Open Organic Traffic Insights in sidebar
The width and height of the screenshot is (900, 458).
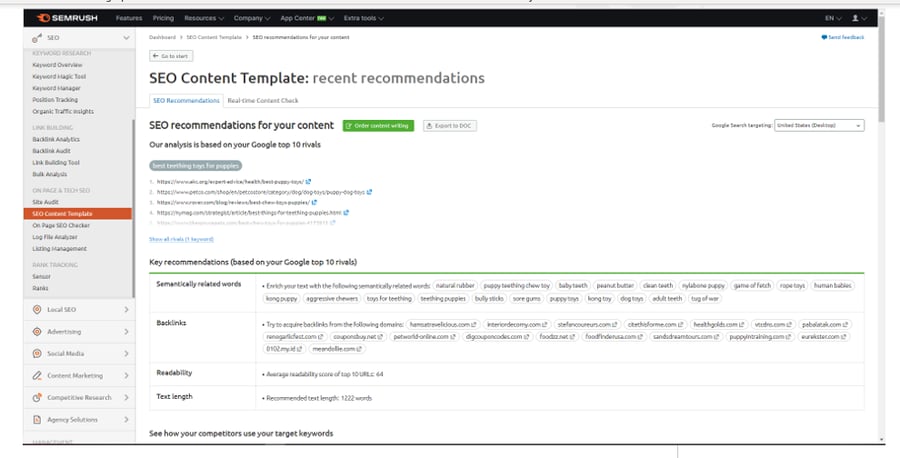(63, 111)
